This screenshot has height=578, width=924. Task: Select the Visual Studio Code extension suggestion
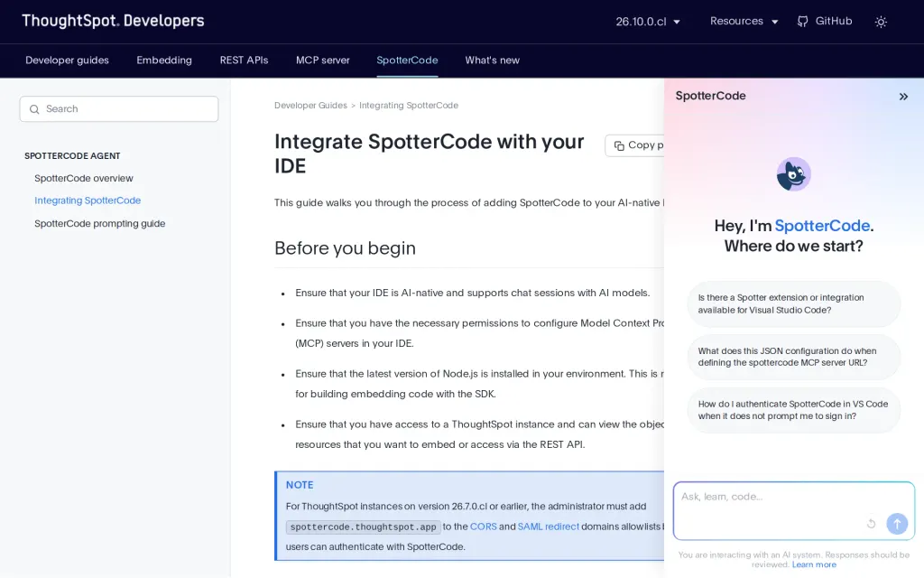point(794,303)
